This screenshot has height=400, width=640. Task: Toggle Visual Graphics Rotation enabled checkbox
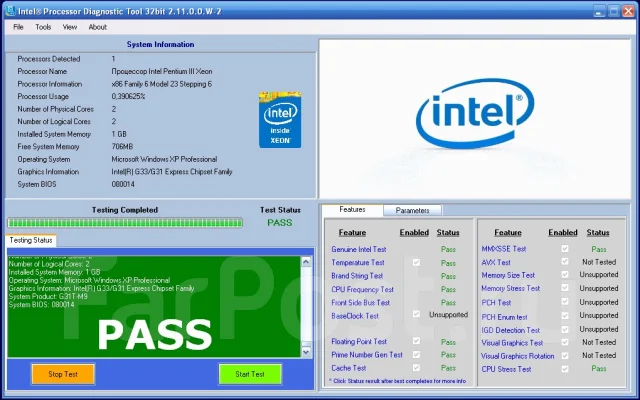click(565, 356)
